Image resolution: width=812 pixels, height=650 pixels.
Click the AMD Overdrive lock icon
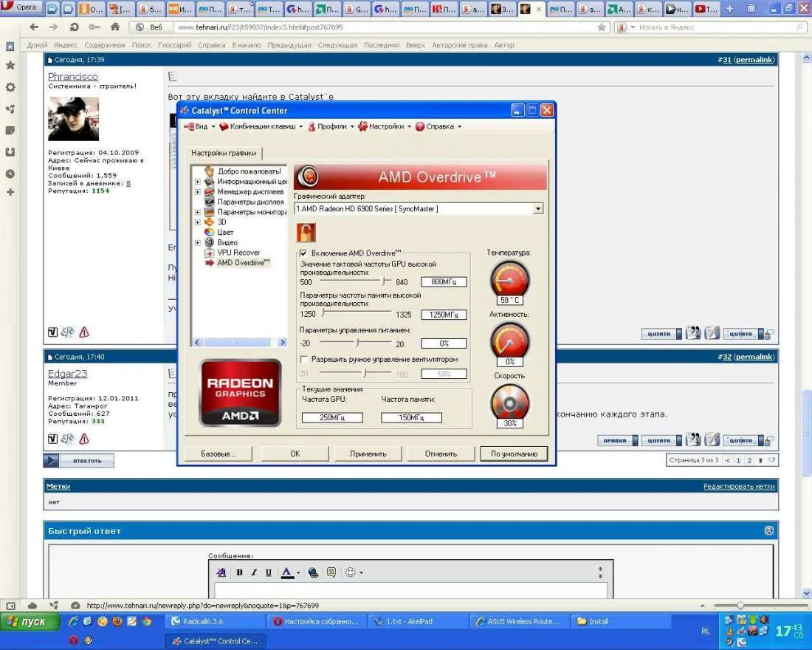tap(306, 233)
